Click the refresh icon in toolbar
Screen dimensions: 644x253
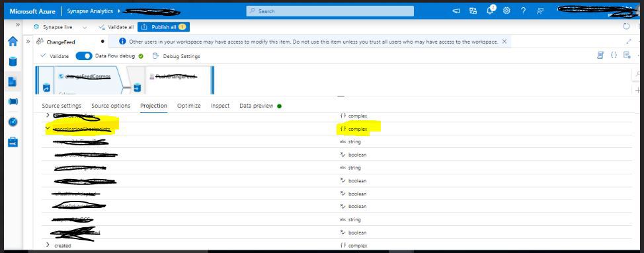[x=626, y=26]
